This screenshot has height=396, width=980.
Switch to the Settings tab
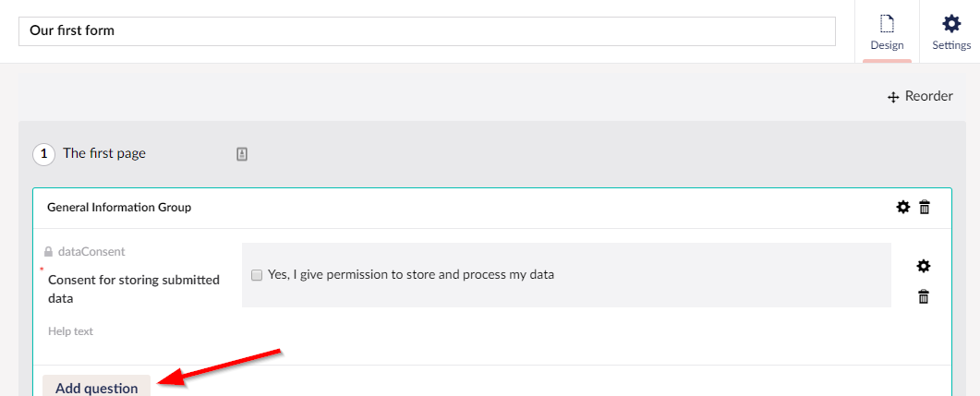(950, 31)
